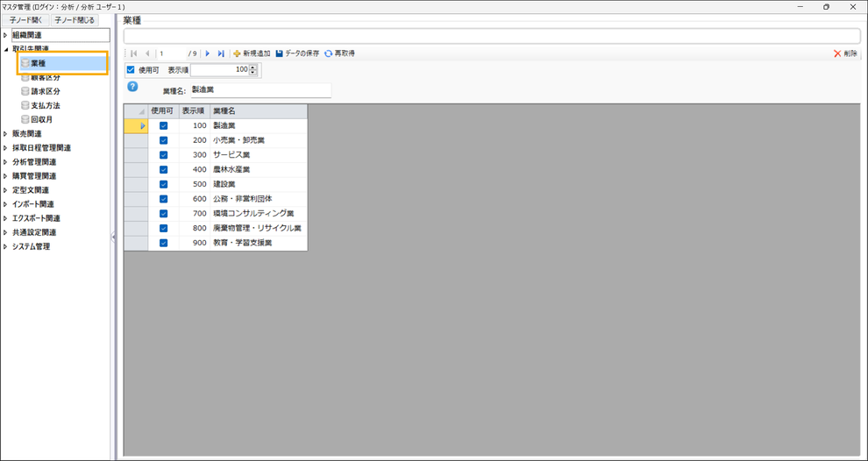Click 表示順 cell showing 800
868x461 pixels.
(195, 228)
